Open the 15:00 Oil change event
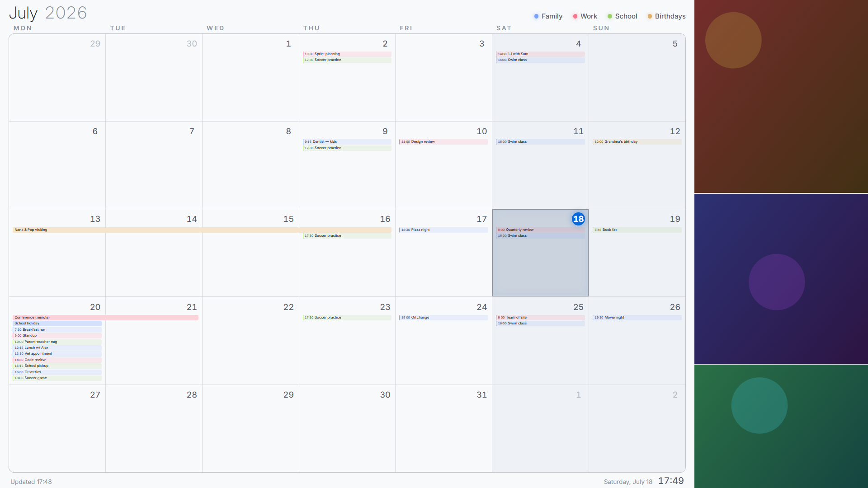This screenshot has width=868, height=488. pyautogui.click(x=443, y=318)
